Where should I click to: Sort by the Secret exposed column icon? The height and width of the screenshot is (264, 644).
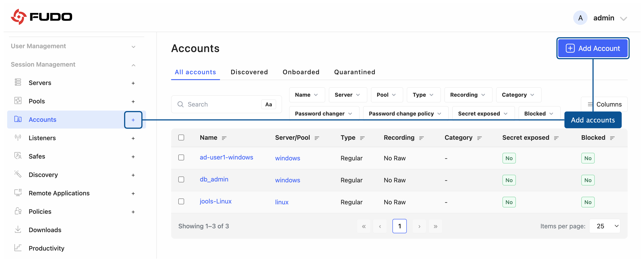(x=556, y=138)
